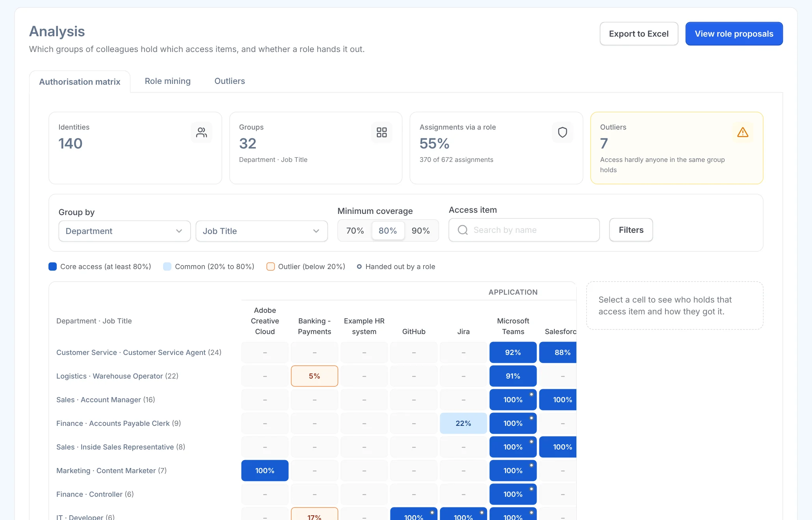Click the GitHub column header

414,332
